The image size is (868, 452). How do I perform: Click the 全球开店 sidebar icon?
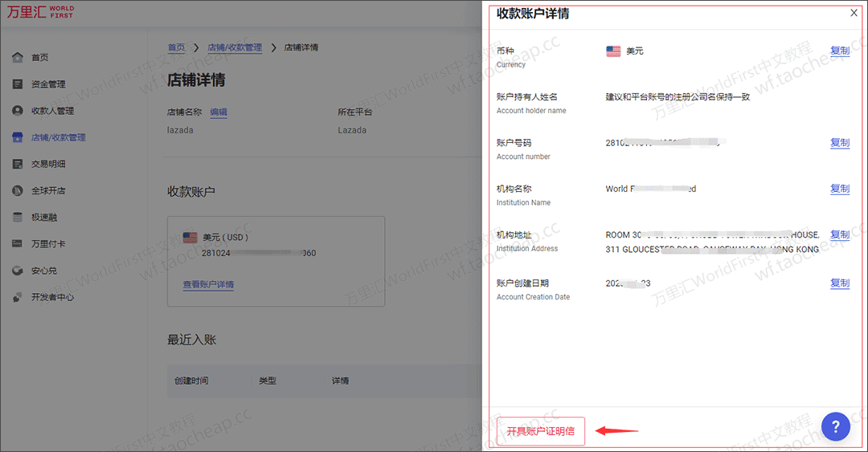18,190
